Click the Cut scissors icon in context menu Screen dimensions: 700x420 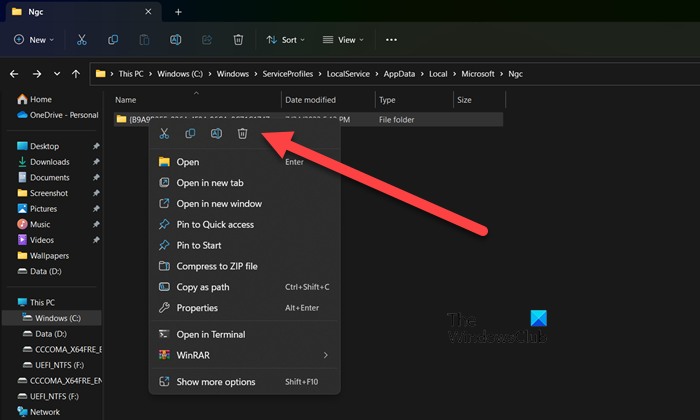(x=164, y=134)
